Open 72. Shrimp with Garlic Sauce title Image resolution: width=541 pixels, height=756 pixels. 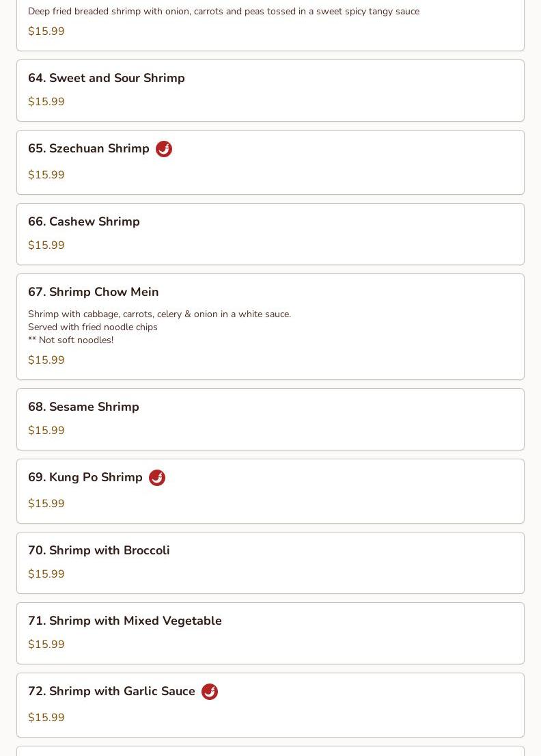[112, 691]
